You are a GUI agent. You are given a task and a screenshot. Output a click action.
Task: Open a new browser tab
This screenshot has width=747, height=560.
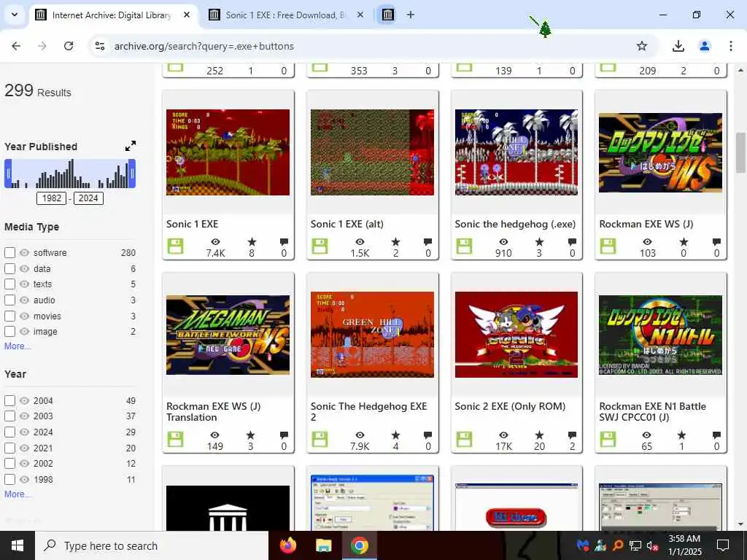point(410,15)
